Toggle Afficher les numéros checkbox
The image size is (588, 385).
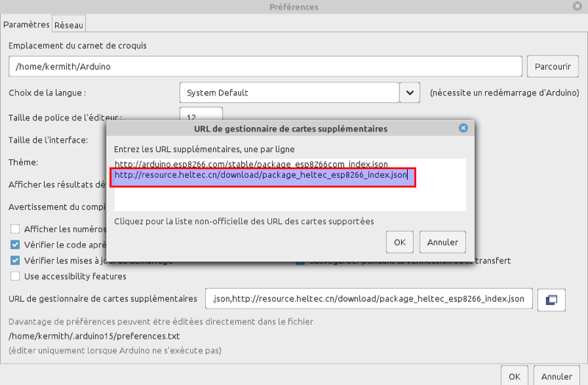click(15, 229)
